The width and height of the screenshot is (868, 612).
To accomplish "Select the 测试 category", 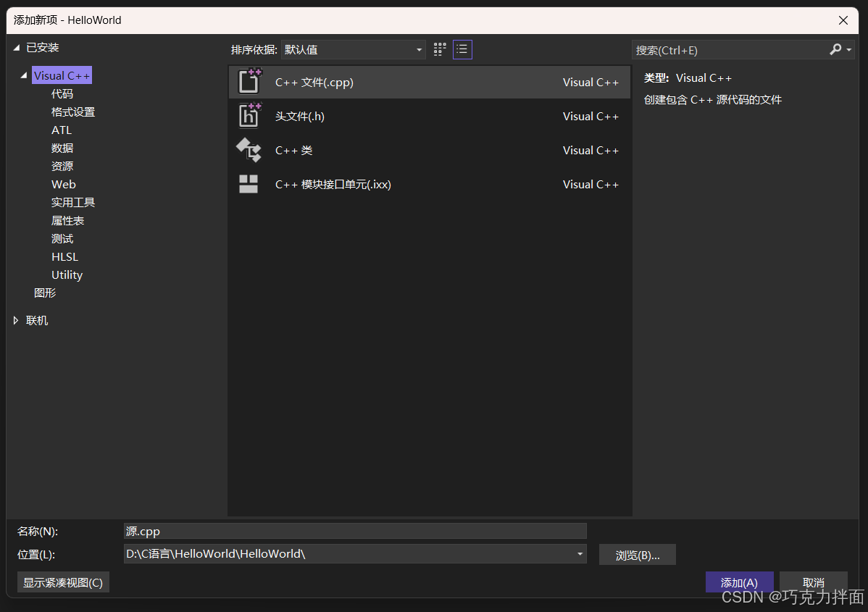I will tap(62, 238).
